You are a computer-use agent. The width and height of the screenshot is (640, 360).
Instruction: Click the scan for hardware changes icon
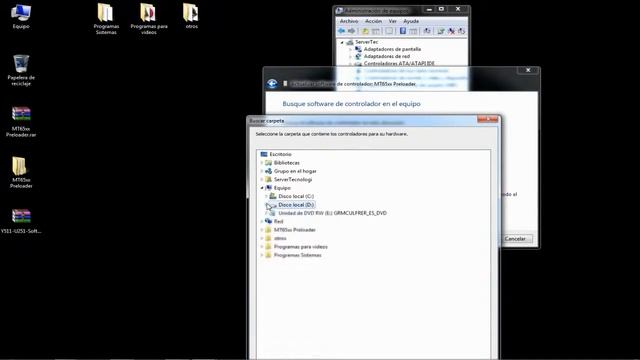[x=427, y=31]
